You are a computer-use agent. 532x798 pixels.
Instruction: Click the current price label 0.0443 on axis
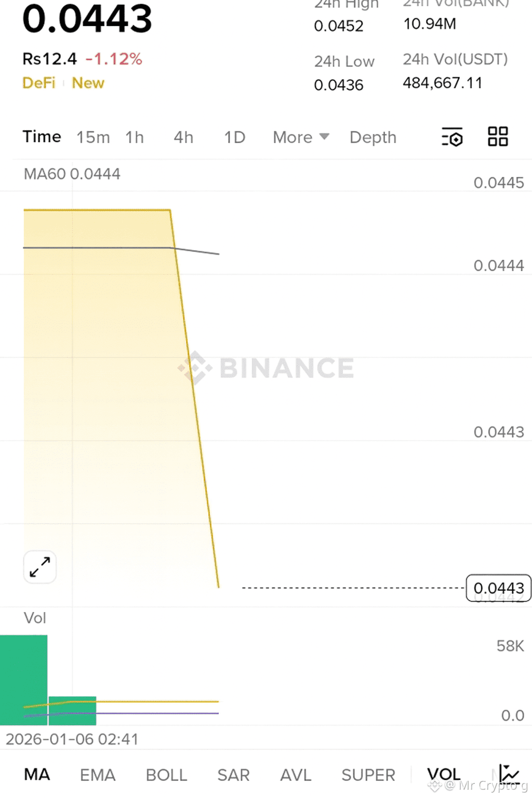coord(498,588)
